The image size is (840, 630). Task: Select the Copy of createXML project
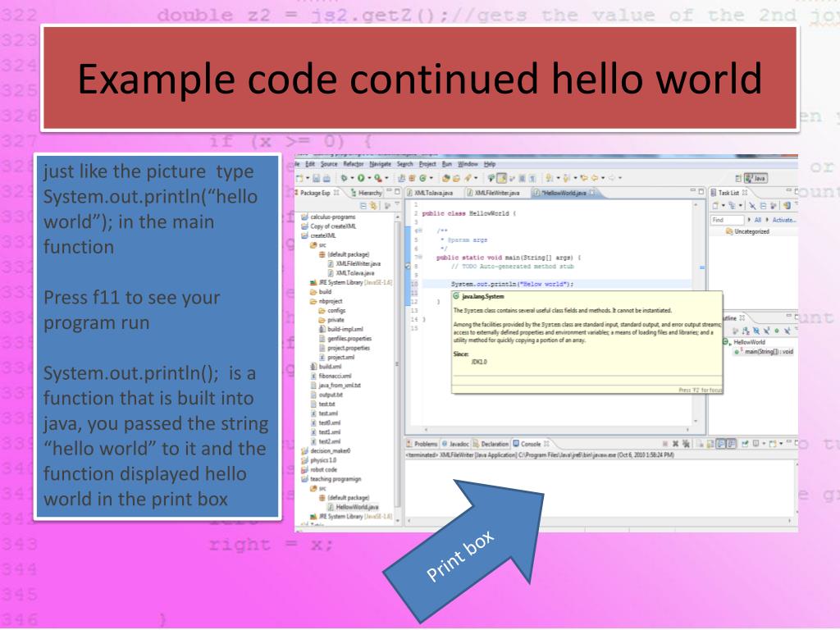328,226
